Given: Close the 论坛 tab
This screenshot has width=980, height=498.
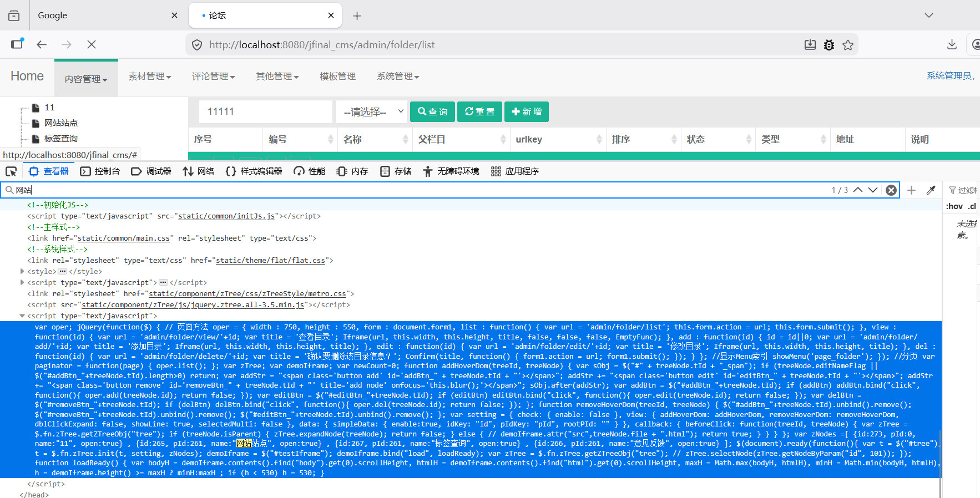Looking at the screenshot, I should coord(331,16).
